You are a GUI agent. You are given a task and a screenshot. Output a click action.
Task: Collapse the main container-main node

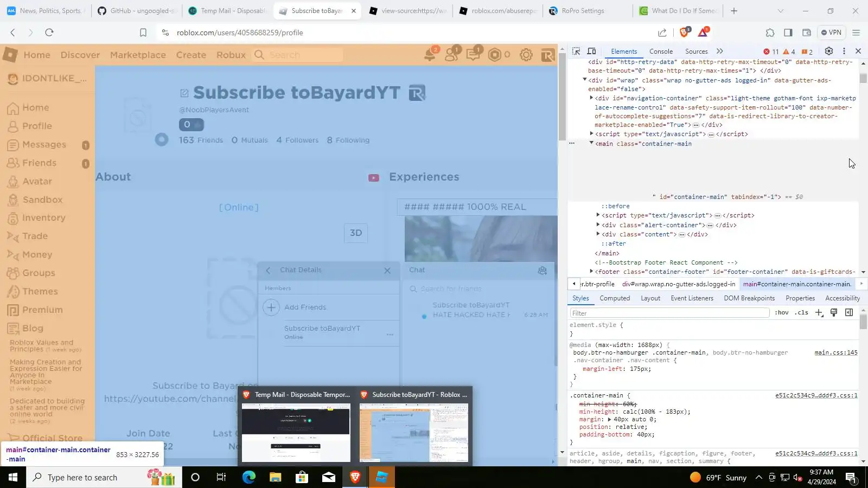[591, 143]
